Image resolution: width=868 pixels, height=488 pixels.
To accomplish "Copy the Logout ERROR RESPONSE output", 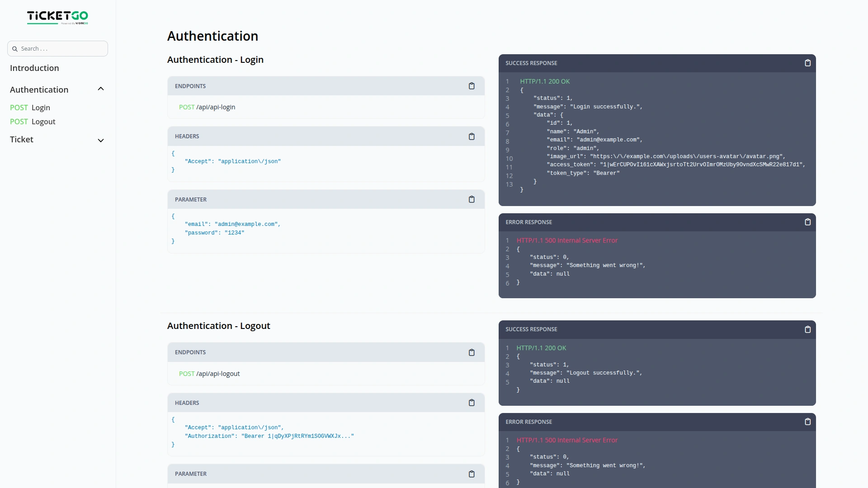I will (808, 422).
